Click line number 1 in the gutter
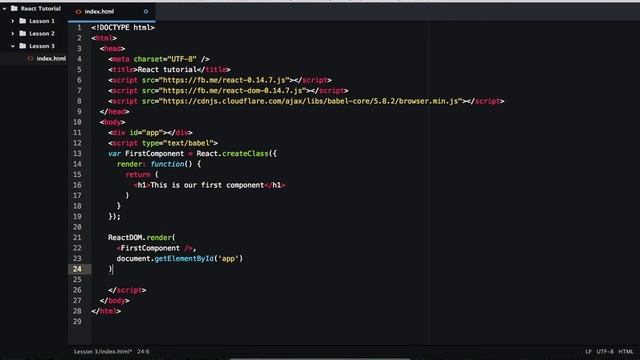The image size is (640, 360). tap(79, 27)
